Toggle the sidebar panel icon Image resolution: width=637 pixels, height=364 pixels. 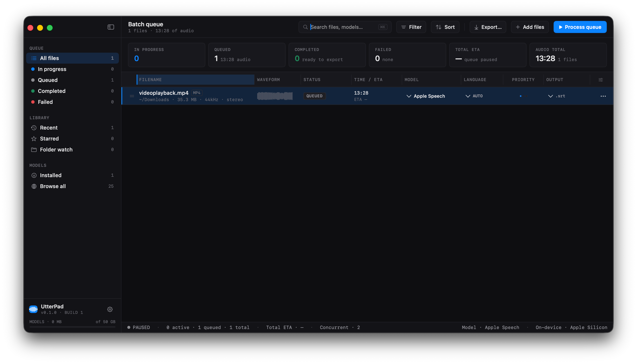(x=111, y=27)
